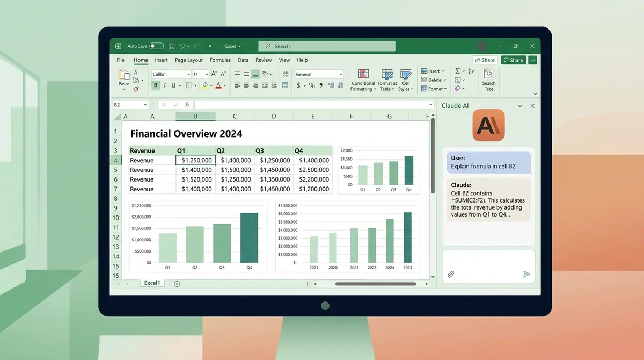
Task: Click the Sort and Filter icon
Action: click(471, 71)
